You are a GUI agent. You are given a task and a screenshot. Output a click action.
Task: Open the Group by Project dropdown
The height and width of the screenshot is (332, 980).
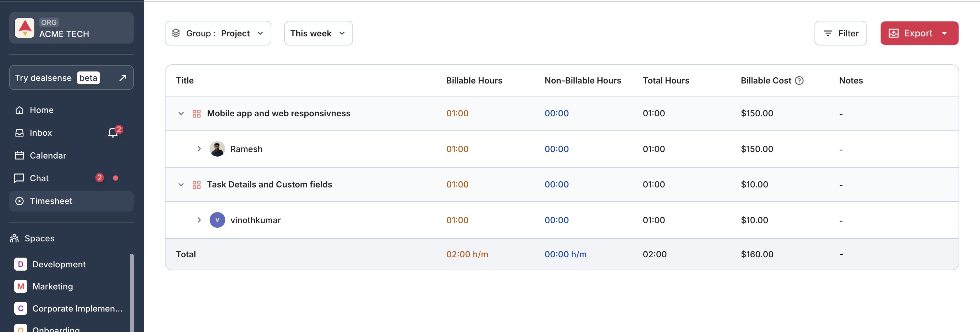[x=218, y=33]
